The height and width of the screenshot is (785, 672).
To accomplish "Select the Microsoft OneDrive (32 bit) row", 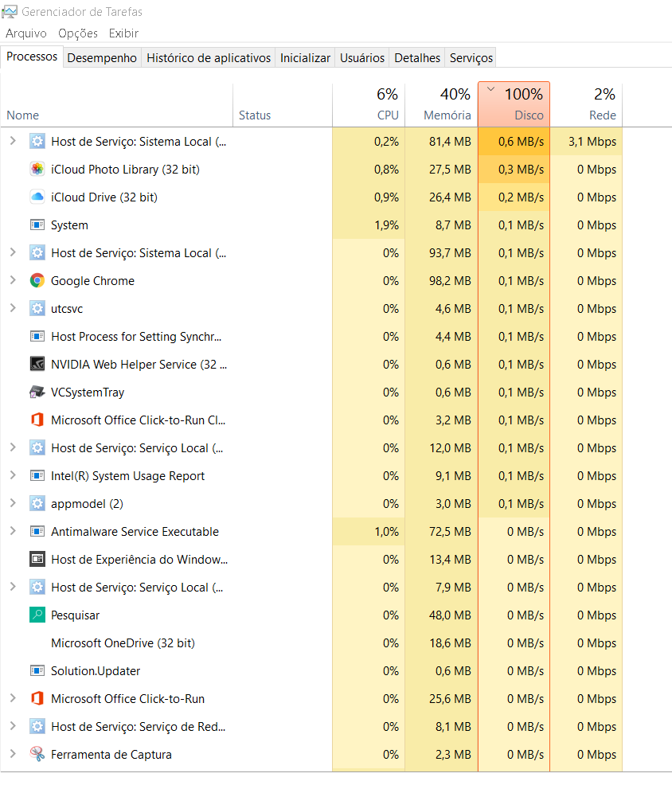I will click(311, 642).
